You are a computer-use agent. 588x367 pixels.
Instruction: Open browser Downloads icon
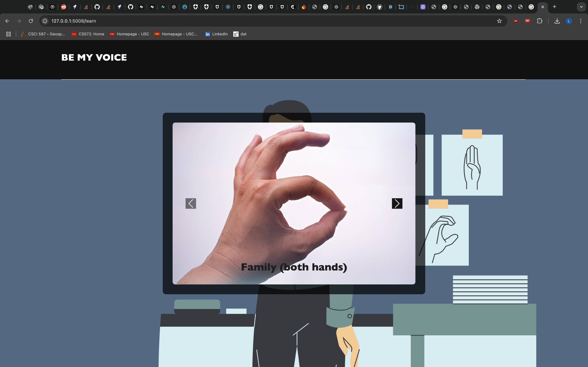pos(557,21)
